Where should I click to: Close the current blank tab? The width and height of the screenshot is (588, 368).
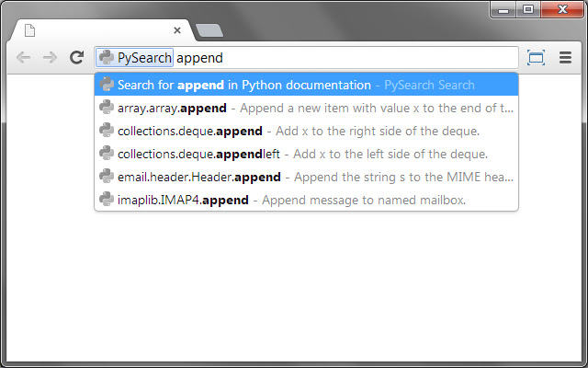pos(177,30)
